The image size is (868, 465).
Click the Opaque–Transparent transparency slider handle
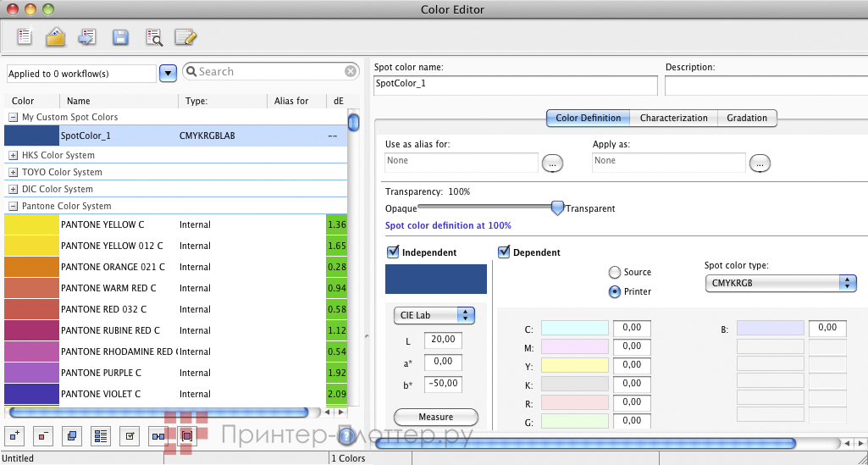pos(557,208)
